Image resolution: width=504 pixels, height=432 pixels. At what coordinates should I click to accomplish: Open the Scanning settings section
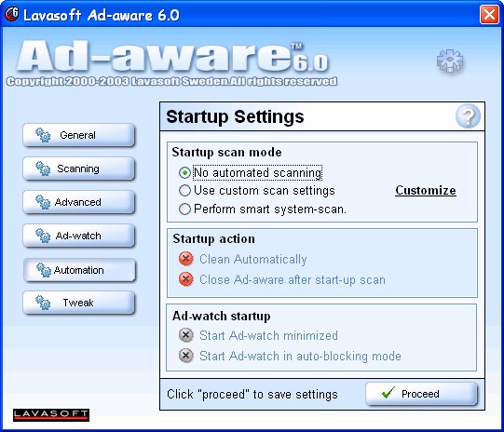click(x=78, y=169)
